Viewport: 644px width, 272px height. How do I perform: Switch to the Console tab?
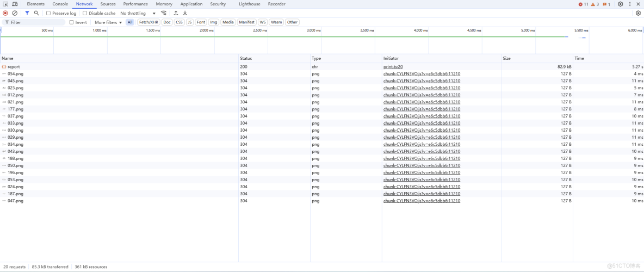[x=60, y=4]
